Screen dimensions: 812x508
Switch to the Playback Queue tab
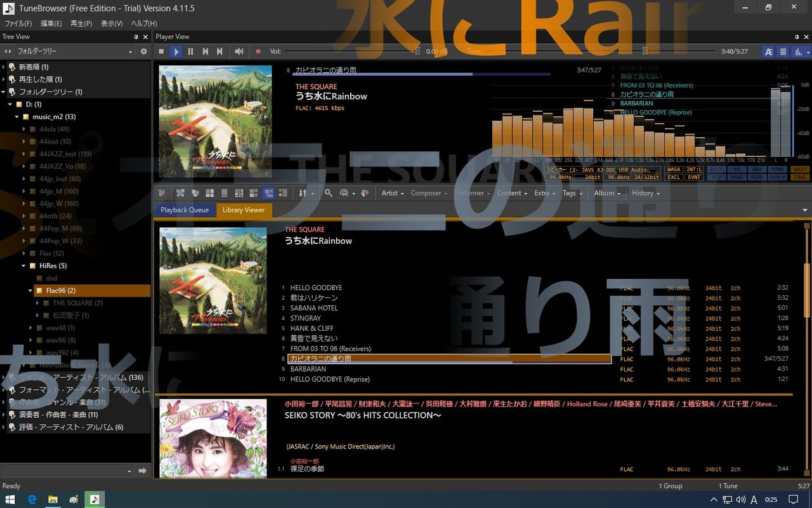pyautogui.click(x=185, y=210)
